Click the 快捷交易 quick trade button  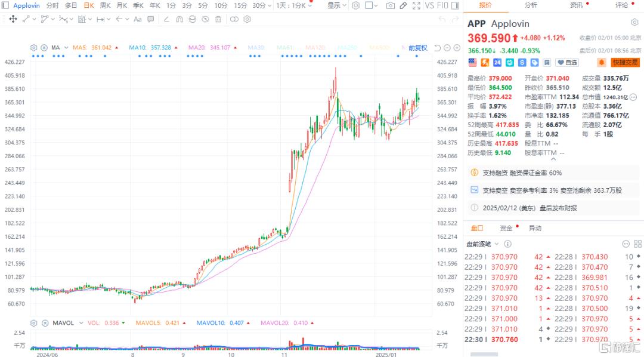(624, 62)
